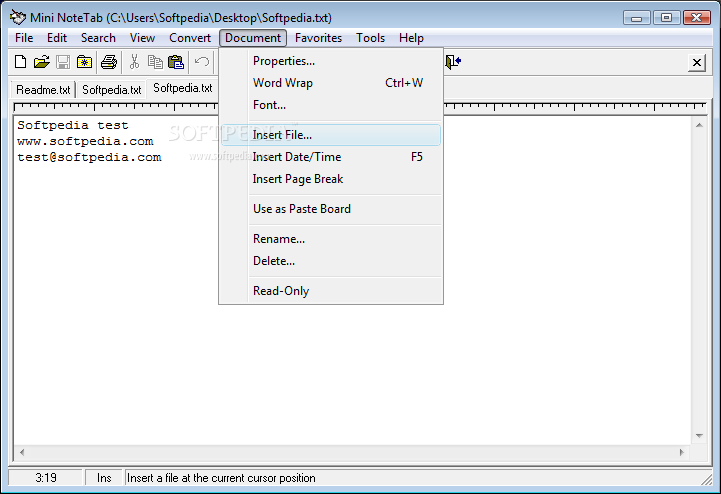Image resolution: width=721 pixels, height=494 pixels.
Task: Click horizontal scrollbar left arrow
Action: pos(22,452)
